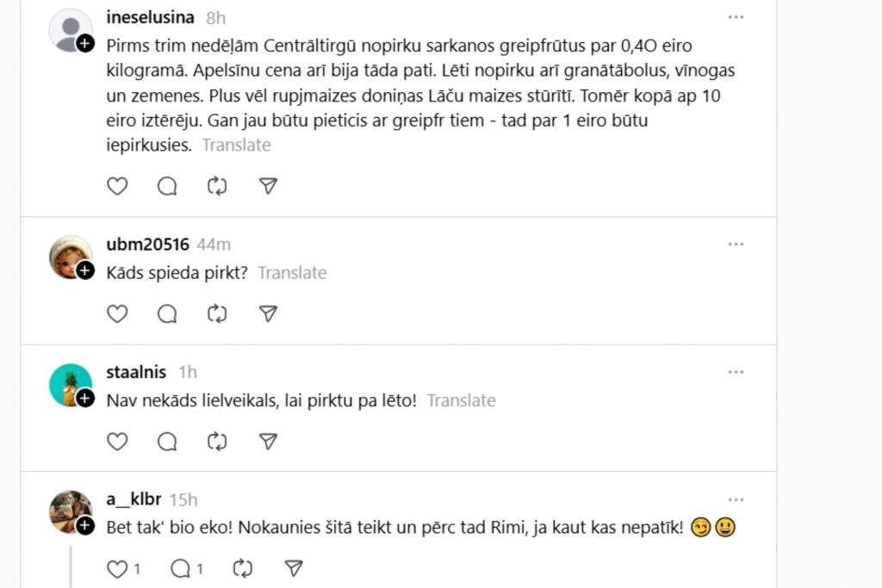The image size is (882, 588).
Task: Expand options menu on staalnis's reply
Action: point(736,372)
